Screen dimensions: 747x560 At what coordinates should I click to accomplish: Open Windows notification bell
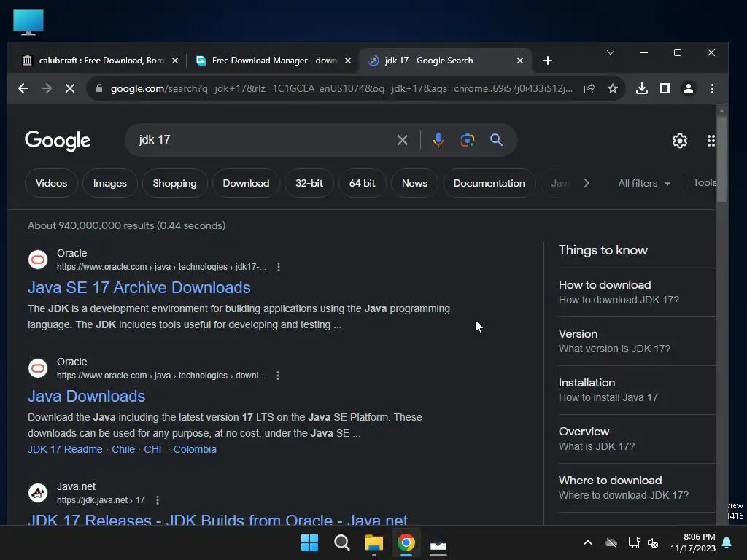727,542
